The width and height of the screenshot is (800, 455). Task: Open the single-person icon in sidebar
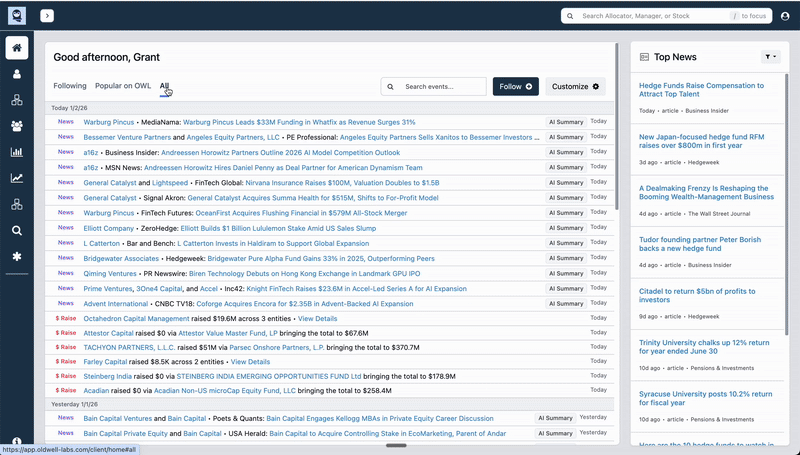coord(17,74)
